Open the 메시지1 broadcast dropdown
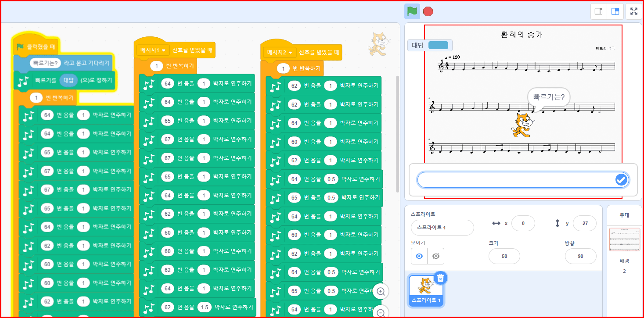This screenshot has width=644, height=318. point(152,50)
